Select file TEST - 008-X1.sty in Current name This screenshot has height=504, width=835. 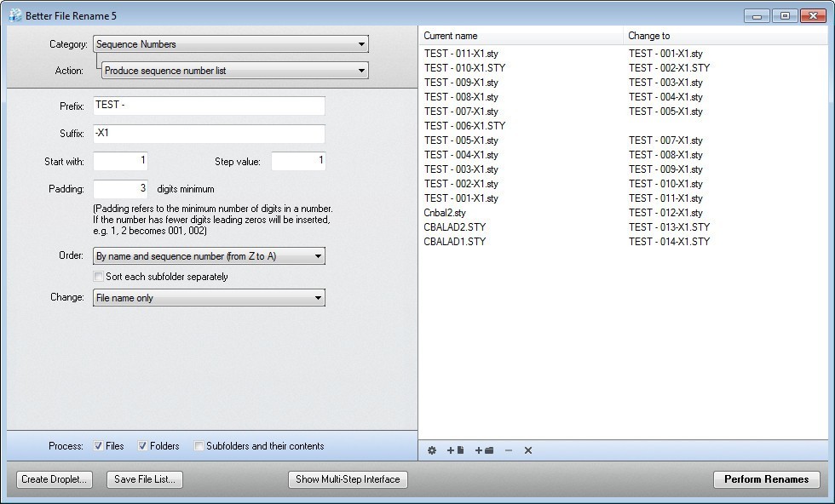(461, 96)
